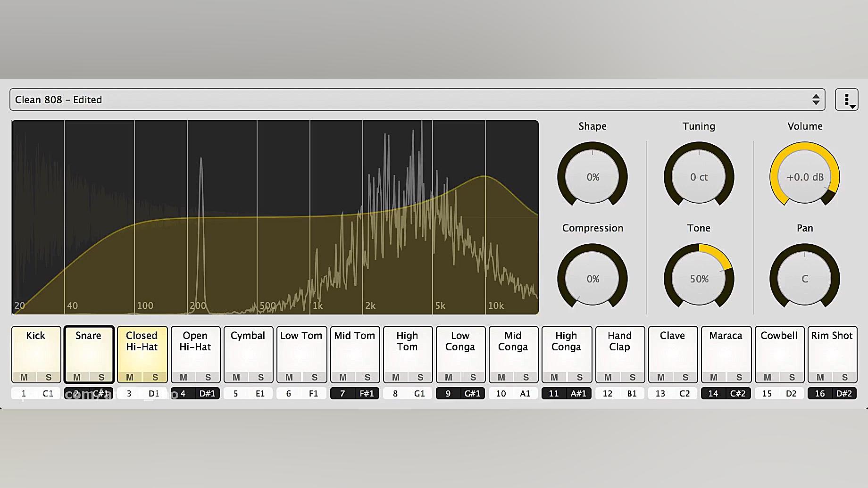The width and height of the screenshot is (868, 488).
Task: Solo the Clave pad
Action: pyautogui.click(x=685, y=377)
